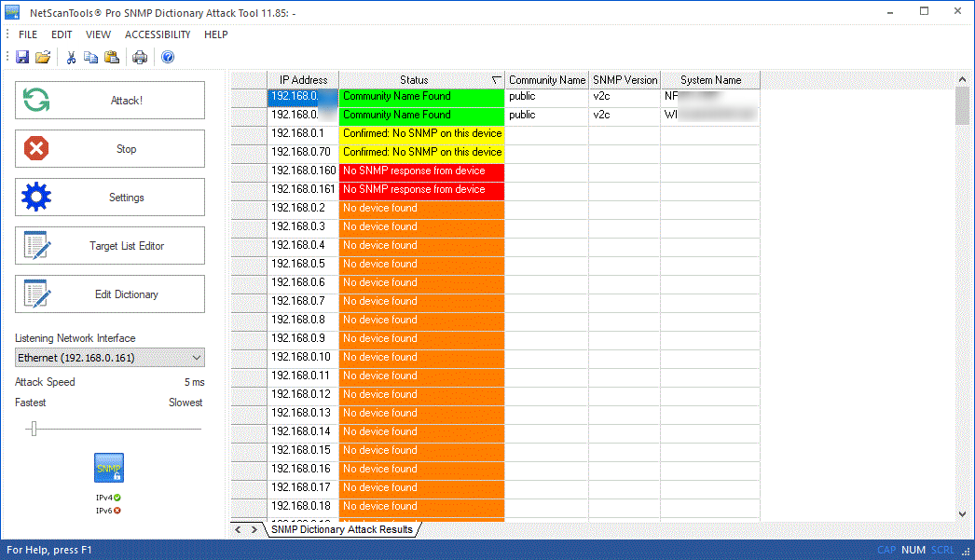Open the ACCESSIBILITY menu
Viewport: 975px width, 560px height.
pos(158,34)
